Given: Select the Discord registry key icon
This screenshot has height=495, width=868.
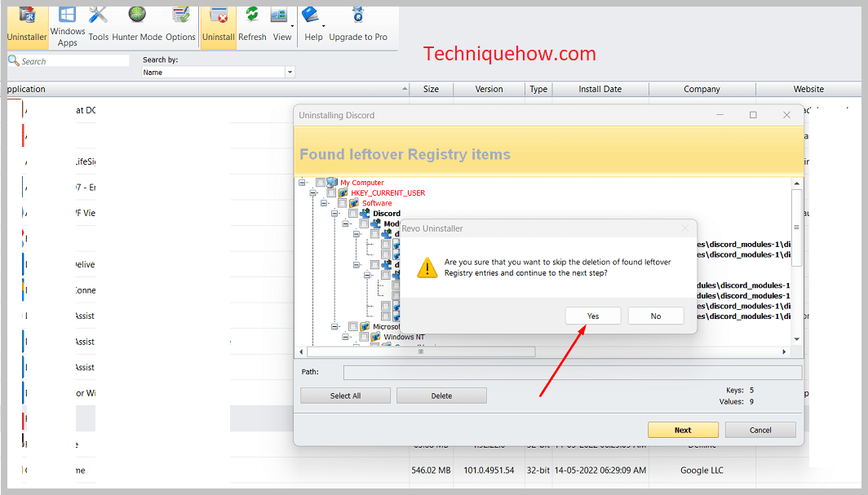Looking at the screenshot, I should (x=365, y=214).
